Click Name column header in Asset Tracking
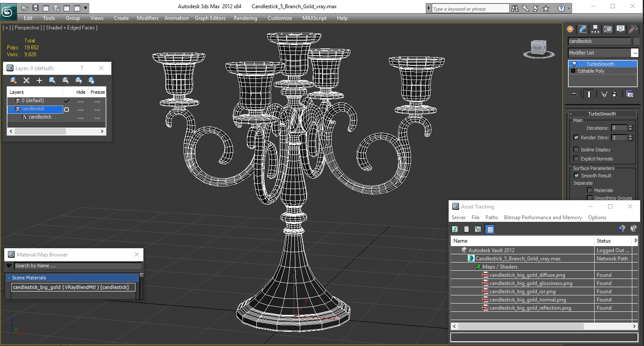This screenshot has width=644, height=346. (522, 241)
